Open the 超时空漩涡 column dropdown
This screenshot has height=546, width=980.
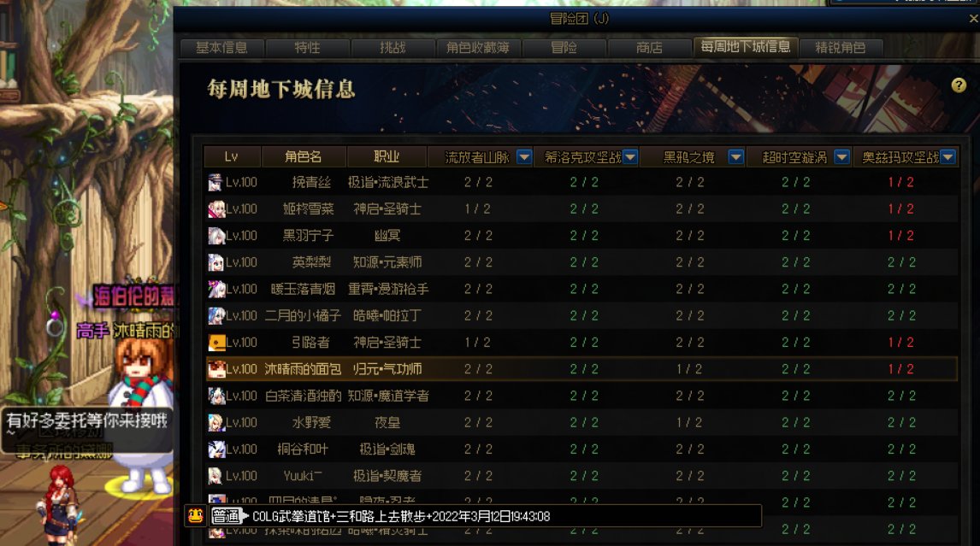coord(841,157)
